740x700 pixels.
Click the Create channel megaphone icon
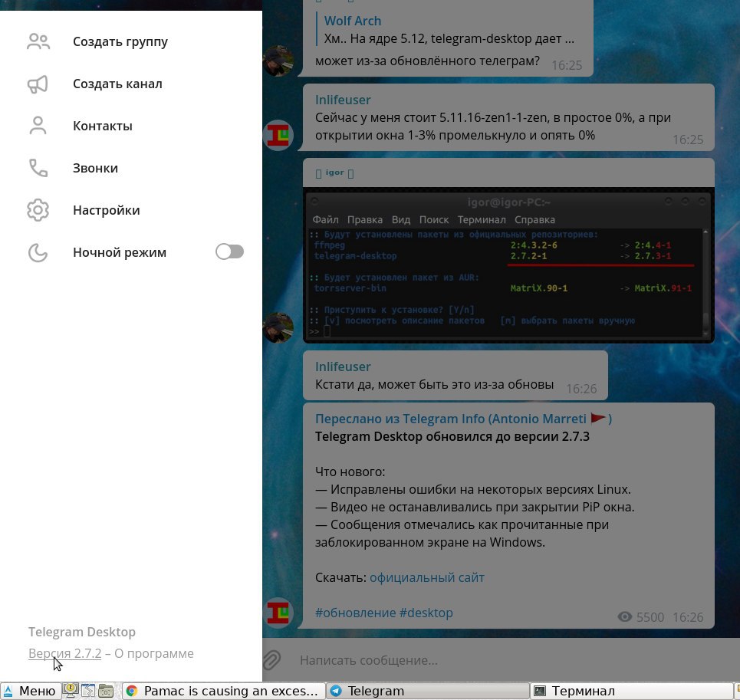pyautogui.click(x=38, y=84)
